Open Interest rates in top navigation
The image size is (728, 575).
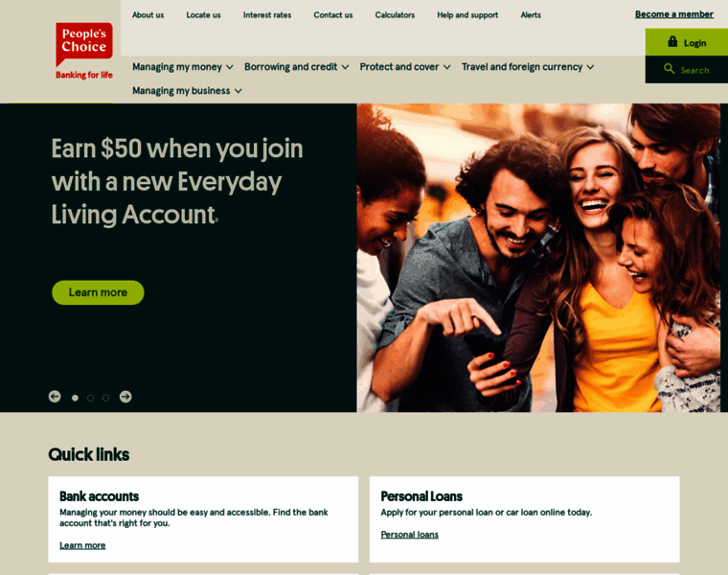pos(267,15)
